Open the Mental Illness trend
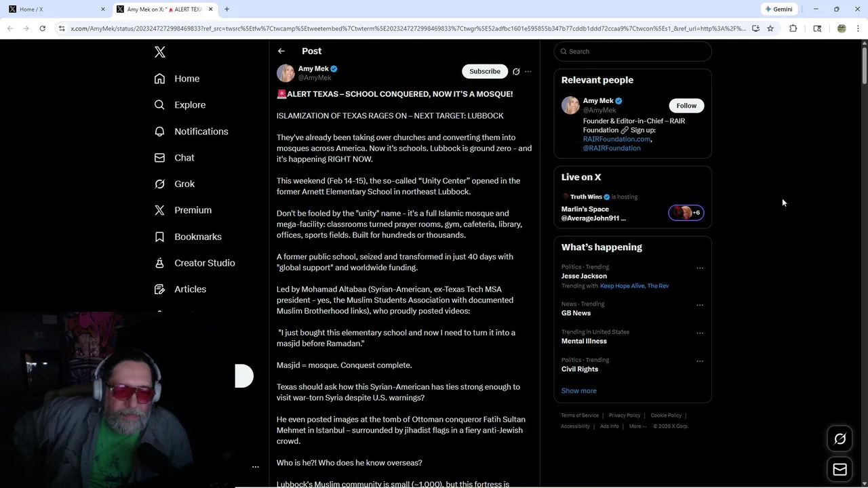The width and height of the screenshot is (868, 488). click(584, 341)
